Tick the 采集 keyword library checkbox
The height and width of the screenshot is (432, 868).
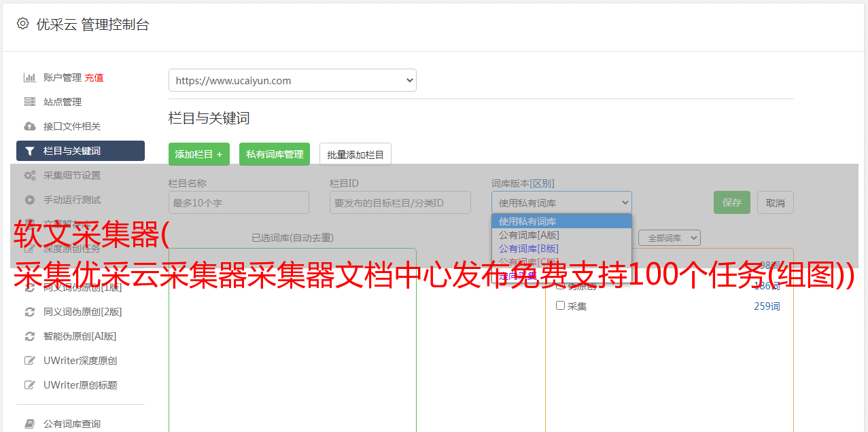click(x=561, y=306)
